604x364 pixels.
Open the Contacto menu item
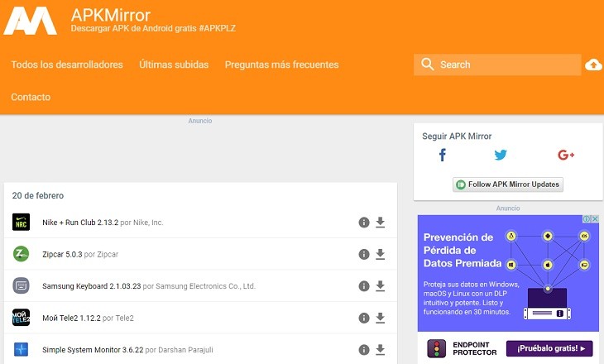point(31,97)
